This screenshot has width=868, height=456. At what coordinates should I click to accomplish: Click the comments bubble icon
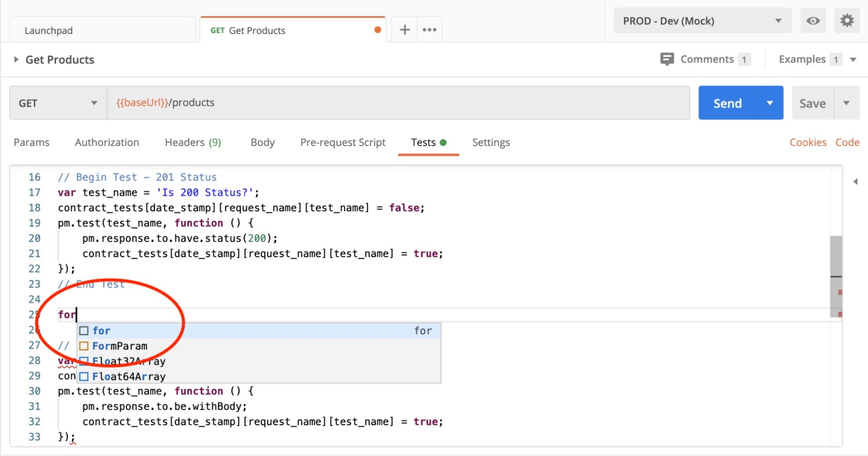pos(668,59)
